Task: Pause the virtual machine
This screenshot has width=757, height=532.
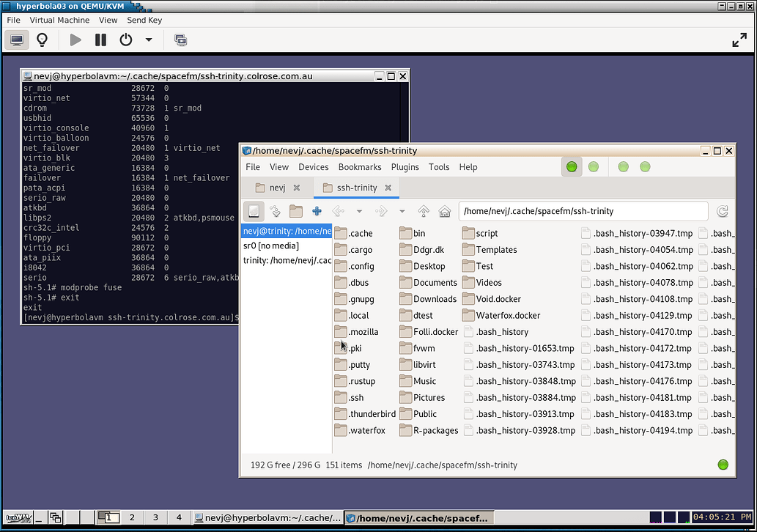Action: 100,40
